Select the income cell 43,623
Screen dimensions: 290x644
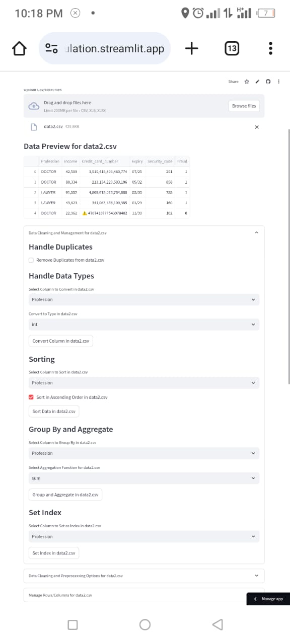point(70,203)
